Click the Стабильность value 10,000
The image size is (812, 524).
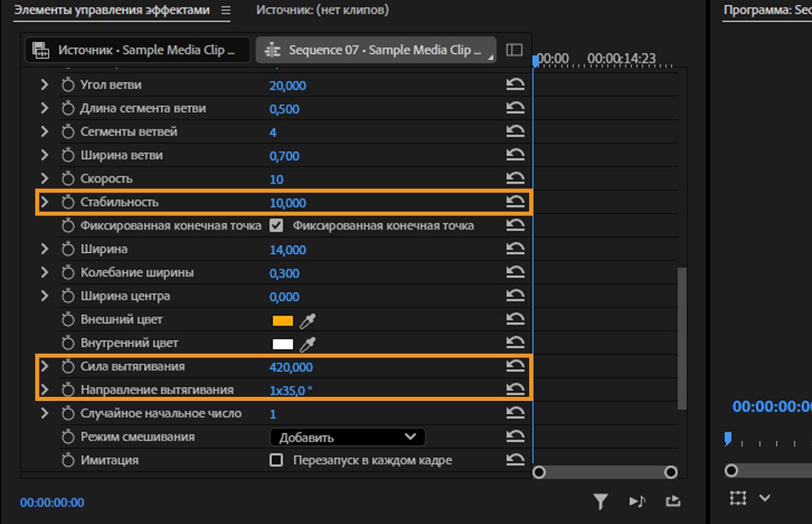288,203
